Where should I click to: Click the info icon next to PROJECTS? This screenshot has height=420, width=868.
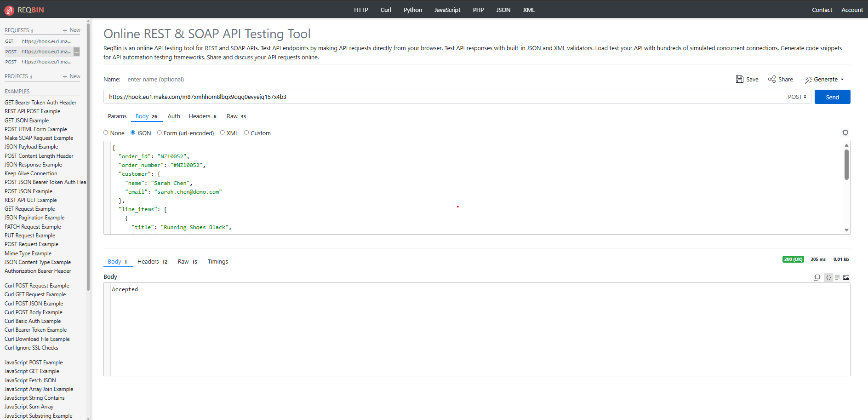click(31, 77)
